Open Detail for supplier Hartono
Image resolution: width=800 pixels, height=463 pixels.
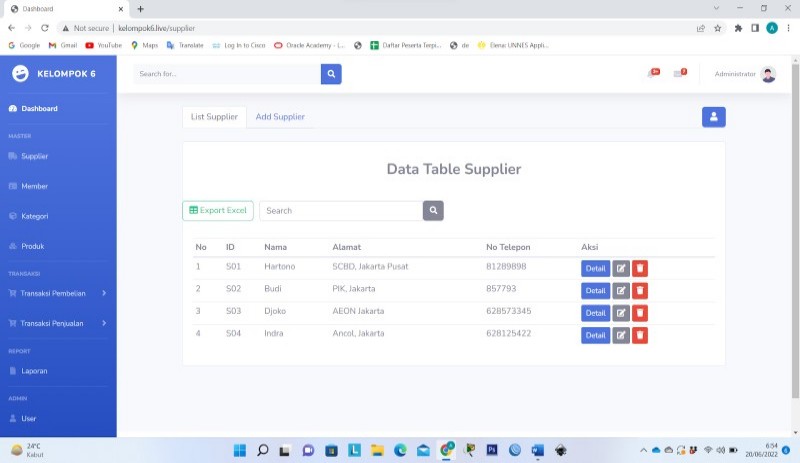[595, 268]
